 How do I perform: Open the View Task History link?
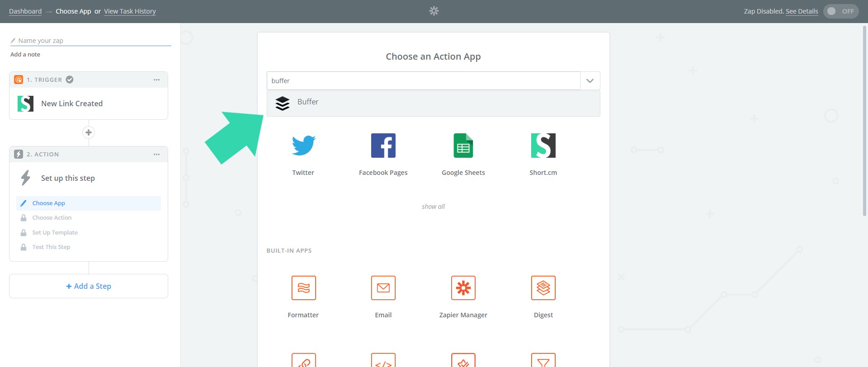(x=130, y=11)
